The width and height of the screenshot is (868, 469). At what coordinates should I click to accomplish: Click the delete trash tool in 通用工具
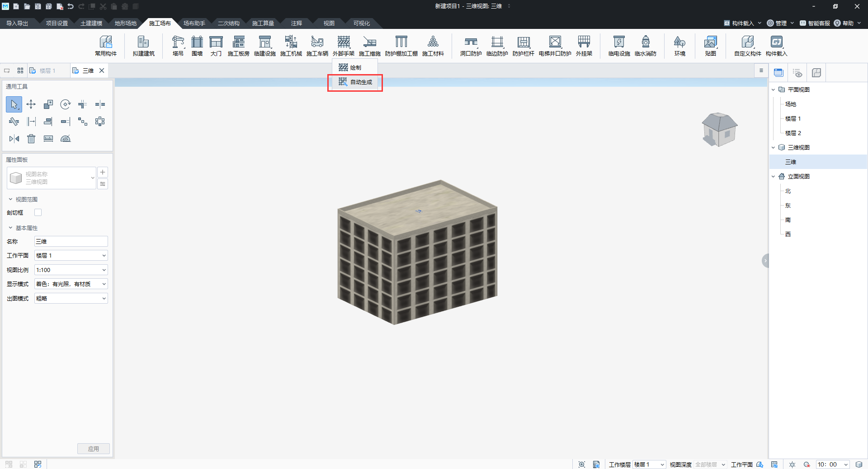click(x=31, y=139)
